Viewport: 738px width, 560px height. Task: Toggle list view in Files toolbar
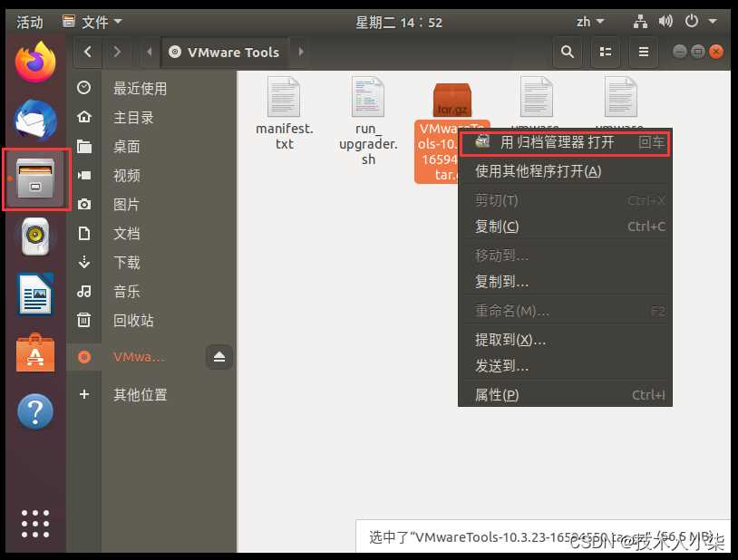pos(606,52)
